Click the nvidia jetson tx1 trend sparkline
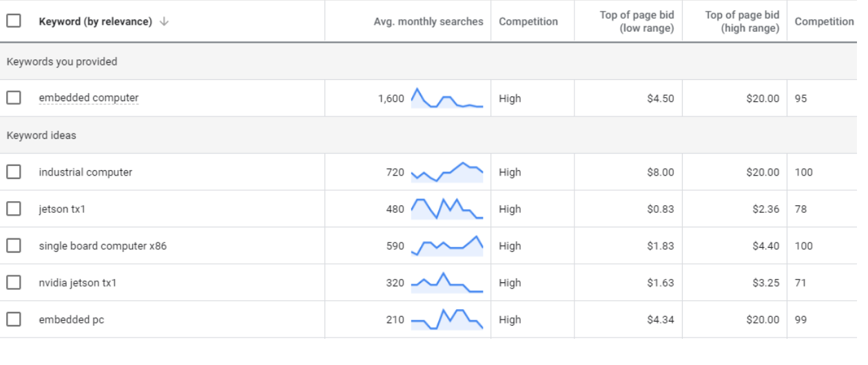The image size is (868, 365). click(x=447, y=282)
